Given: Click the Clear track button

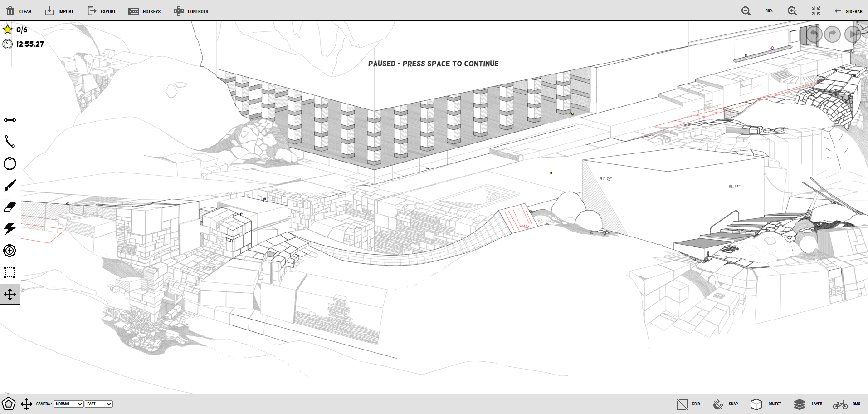Looking at the screenshot, I should point(19,11).
